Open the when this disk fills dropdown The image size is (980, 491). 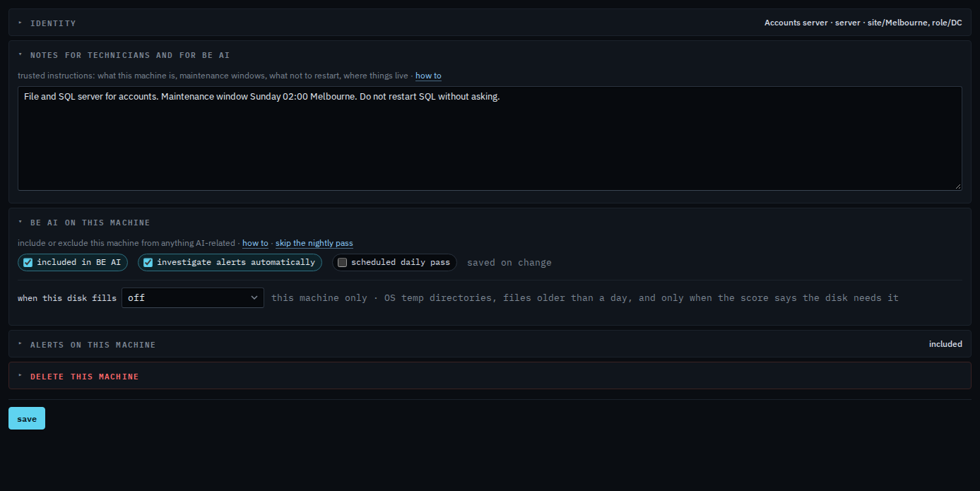193,298
